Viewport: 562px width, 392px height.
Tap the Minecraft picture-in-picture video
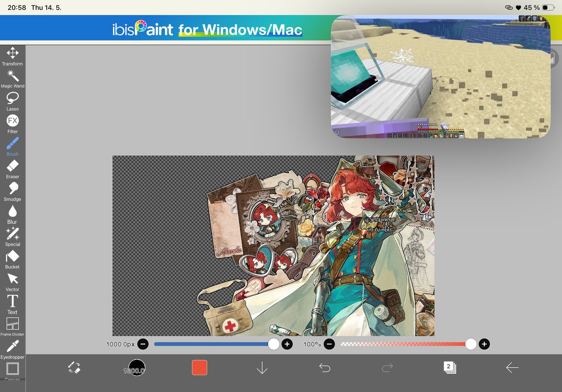click(441, 77)
